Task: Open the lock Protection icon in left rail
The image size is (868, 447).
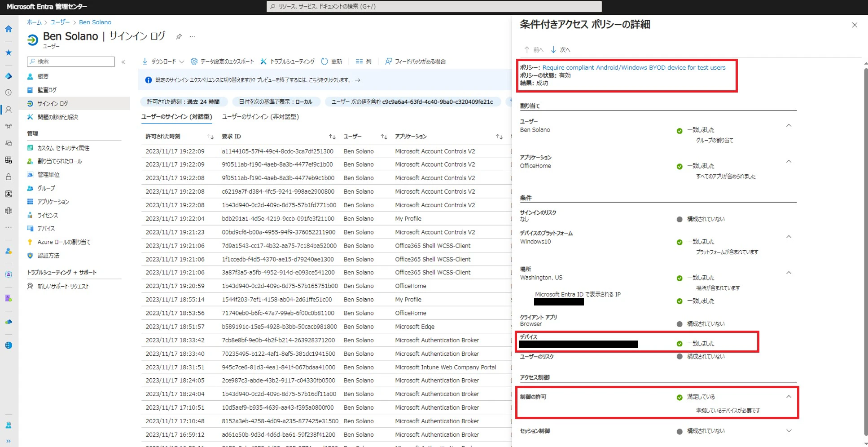Action: pos(9,177)
